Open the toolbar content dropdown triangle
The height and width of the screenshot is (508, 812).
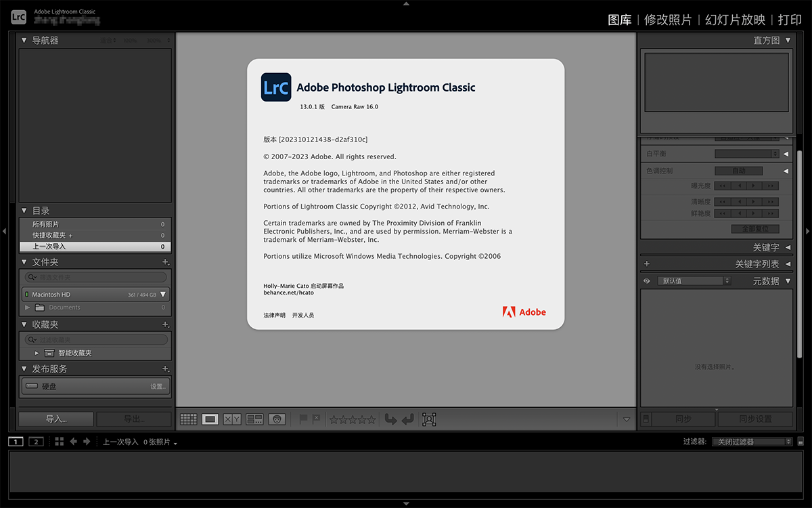(627, 419)
